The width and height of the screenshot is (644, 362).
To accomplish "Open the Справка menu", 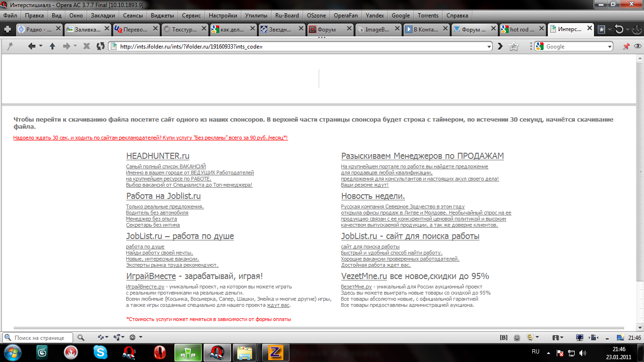I will pyautogui.click(x=457, y=15).
